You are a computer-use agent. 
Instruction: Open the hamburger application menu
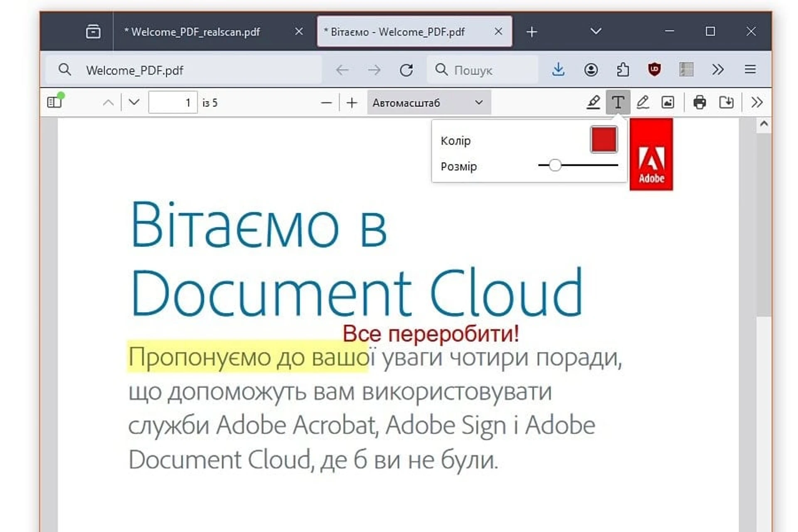(x=750, y=69)
